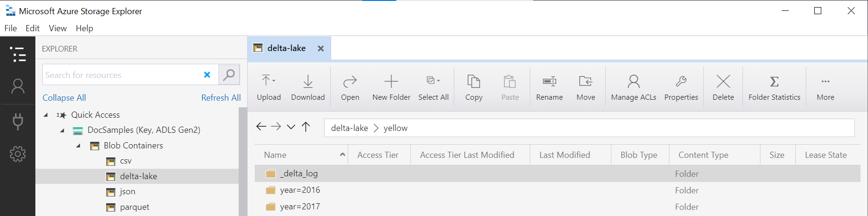
Task: Collapse the Blob Containers node
Action: click(x=78, y=146)
